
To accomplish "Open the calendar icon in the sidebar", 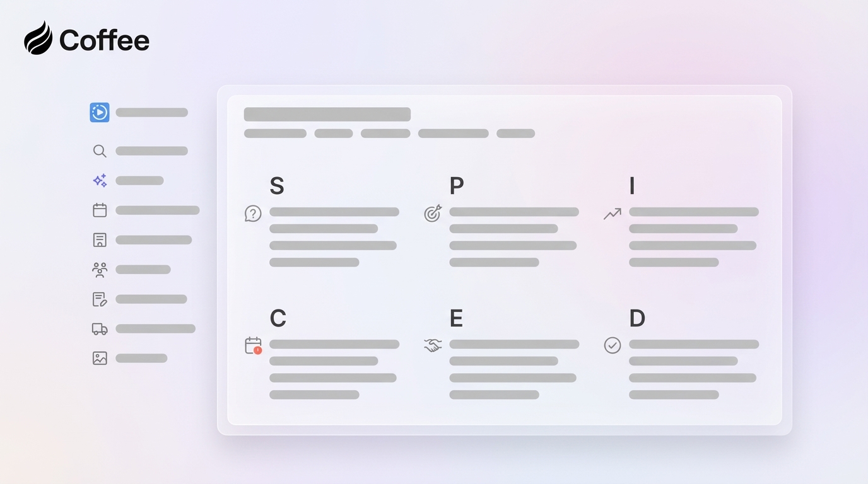I will [100, 210].
